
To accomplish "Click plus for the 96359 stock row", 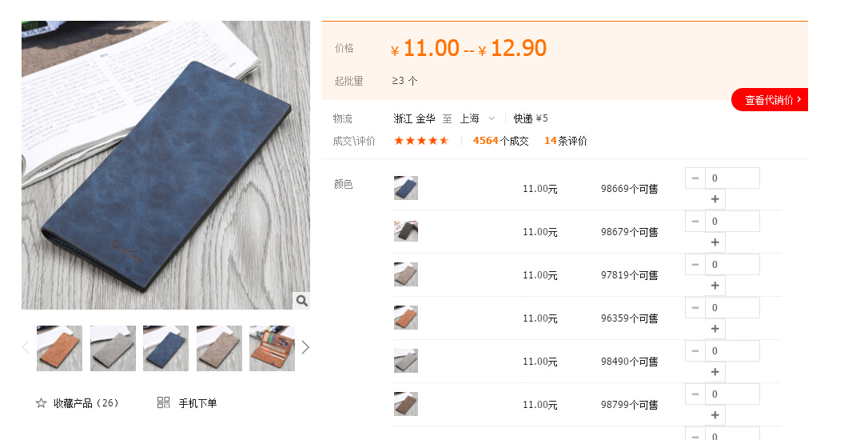I will pos(715,329).
